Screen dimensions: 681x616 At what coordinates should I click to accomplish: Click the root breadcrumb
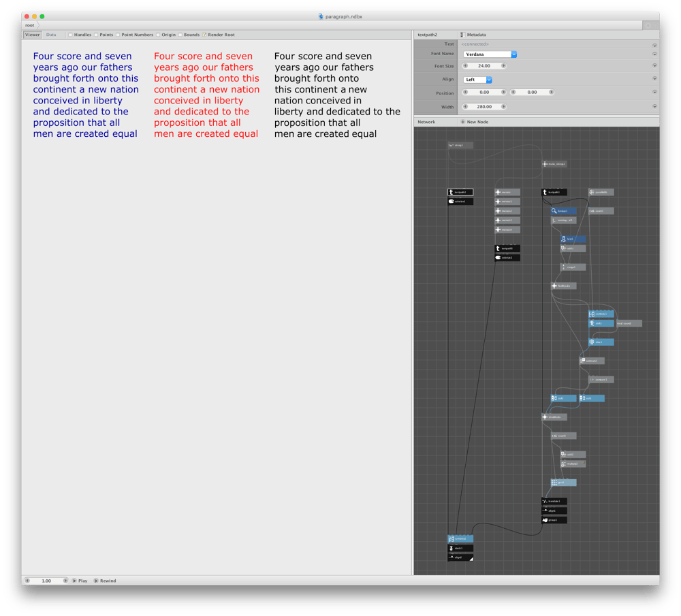(x=29, y=25)
